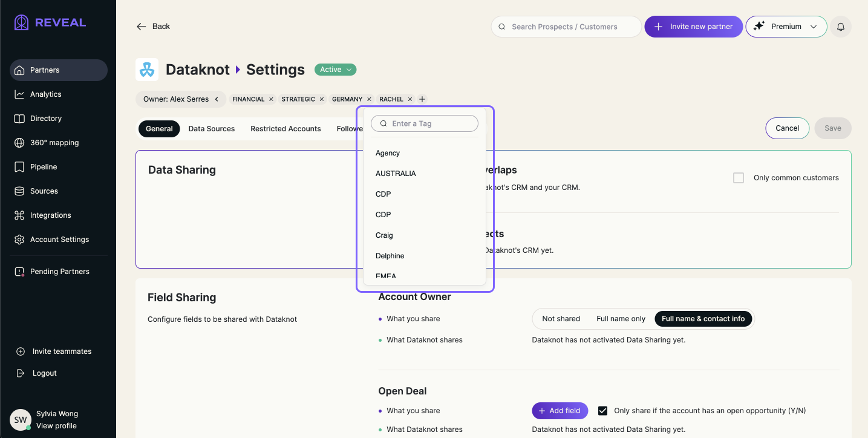Click the Integrations command icon
This screenshot has width=868, height=438.
point(20,215)
